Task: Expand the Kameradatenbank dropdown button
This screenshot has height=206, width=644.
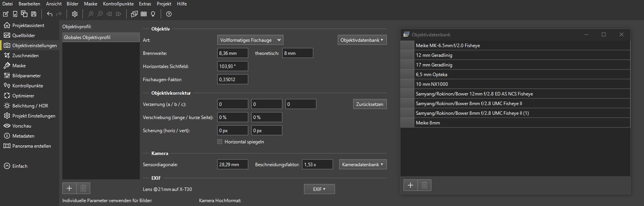Action: click(362, 165)
